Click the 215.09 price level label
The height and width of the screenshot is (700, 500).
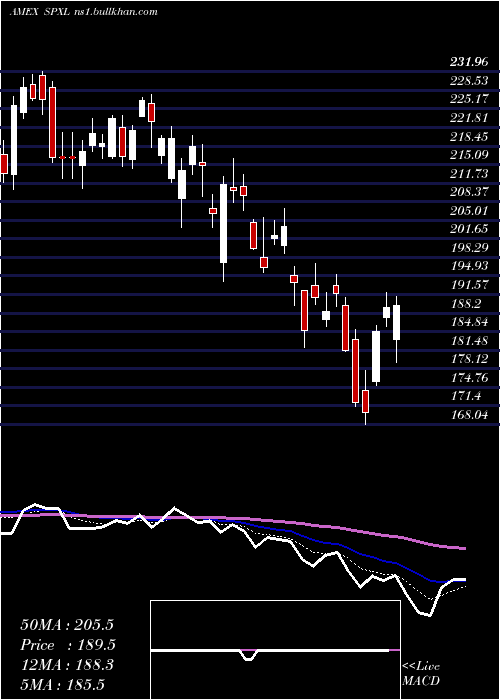(x=469, y=155)
